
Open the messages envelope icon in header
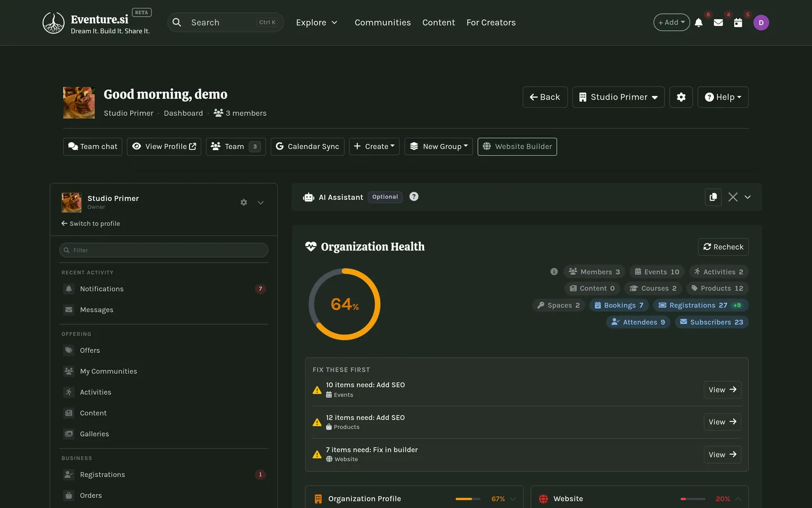click(718, 23)
